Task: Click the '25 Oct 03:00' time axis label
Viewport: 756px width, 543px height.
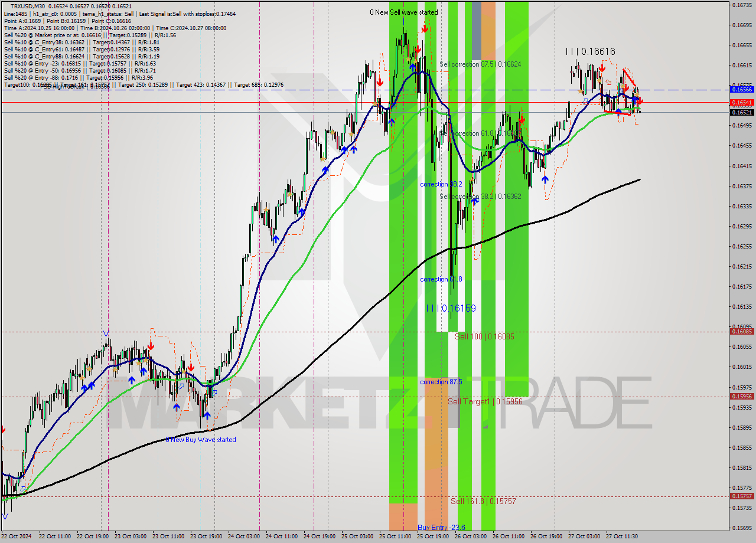Action: (357, 537)
